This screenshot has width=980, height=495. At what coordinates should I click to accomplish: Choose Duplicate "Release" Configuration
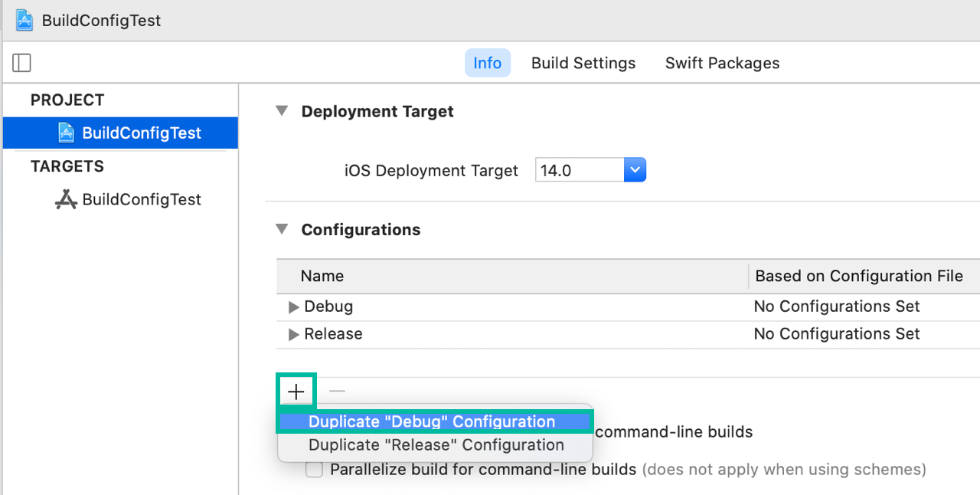pos(436,445)
